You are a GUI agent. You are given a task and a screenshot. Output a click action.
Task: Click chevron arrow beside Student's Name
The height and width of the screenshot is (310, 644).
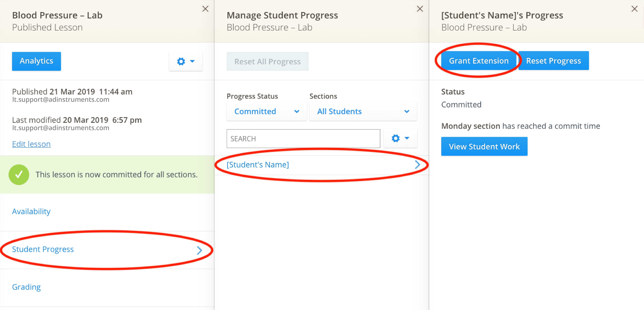[x=417, y=165]
